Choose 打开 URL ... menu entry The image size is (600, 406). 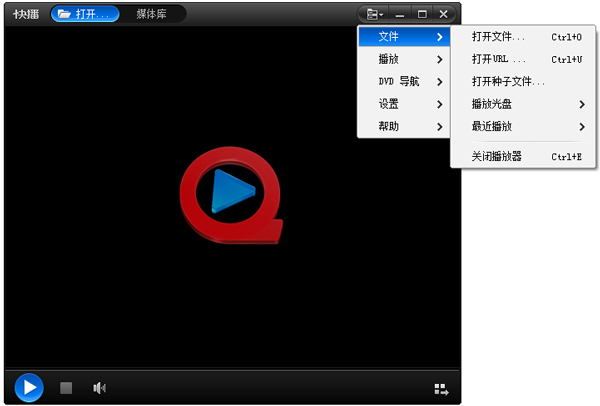(x=523, y=59)
